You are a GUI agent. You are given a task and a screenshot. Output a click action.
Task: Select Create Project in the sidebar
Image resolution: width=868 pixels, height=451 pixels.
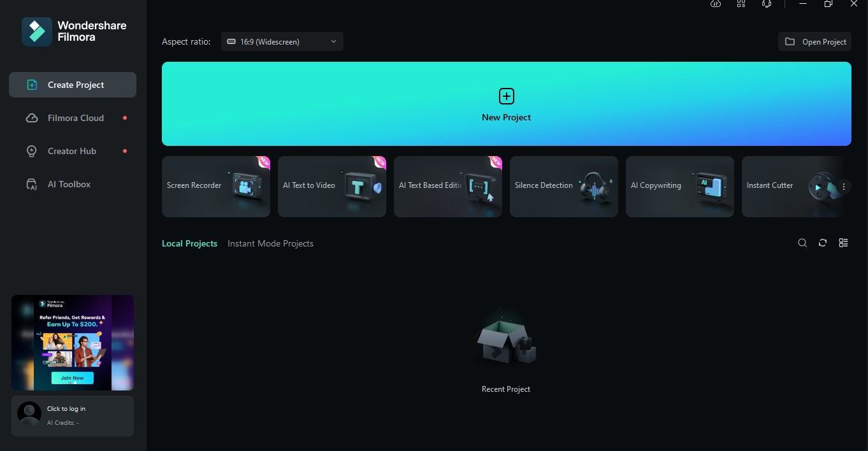click(73, 85)
